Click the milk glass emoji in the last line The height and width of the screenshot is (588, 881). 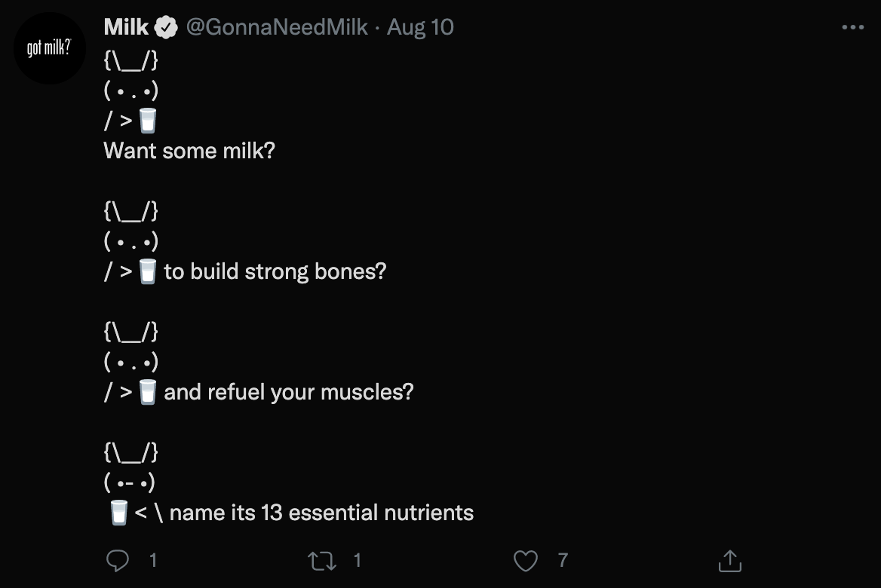118,513
